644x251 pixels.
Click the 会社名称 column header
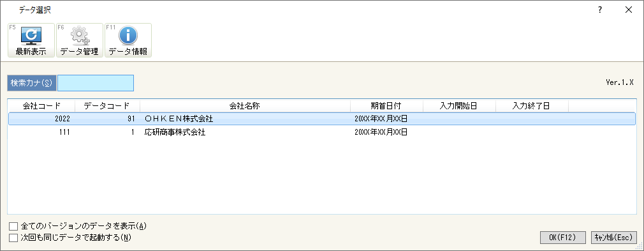tap(245, 106)
